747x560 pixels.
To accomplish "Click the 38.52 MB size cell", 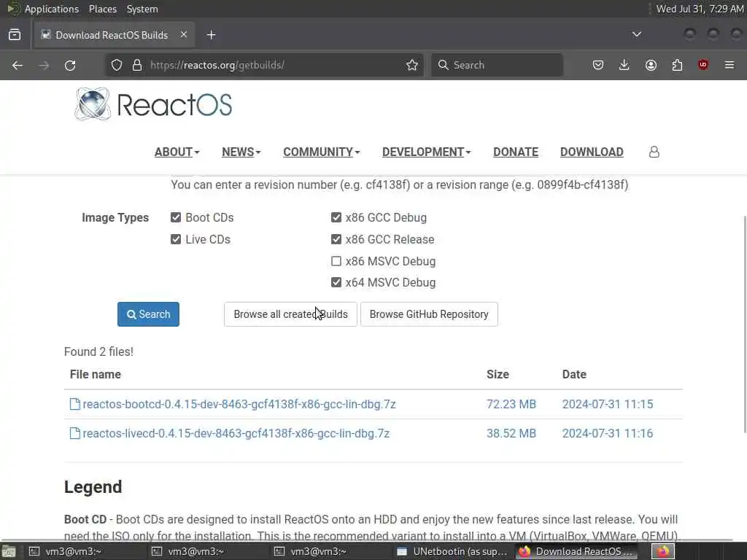I will tap(511, 433).
